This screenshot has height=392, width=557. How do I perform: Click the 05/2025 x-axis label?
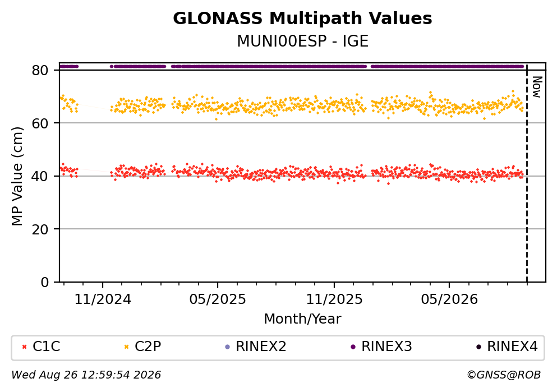[218, 299]
